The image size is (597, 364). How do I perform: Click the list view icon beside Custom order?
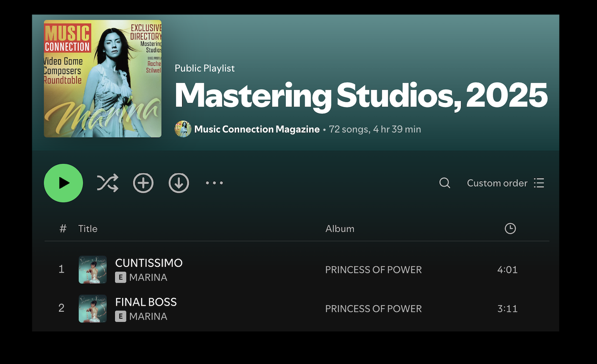[x=539, y=183]
